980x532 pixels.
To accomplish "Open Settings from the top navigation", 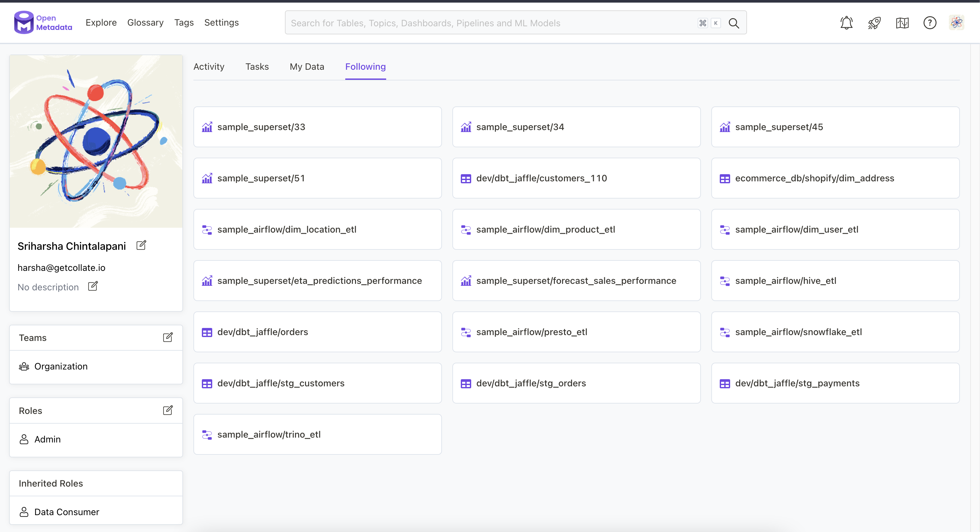I will tap(221, 22).
